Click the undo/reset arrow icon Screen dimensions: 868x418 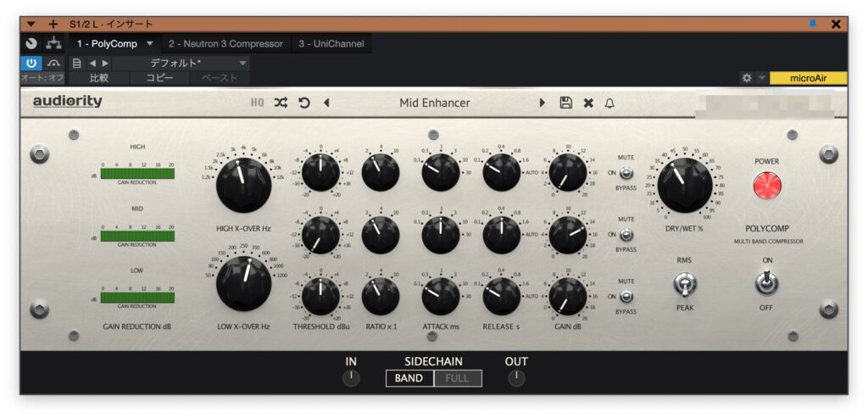click(303, 103)
